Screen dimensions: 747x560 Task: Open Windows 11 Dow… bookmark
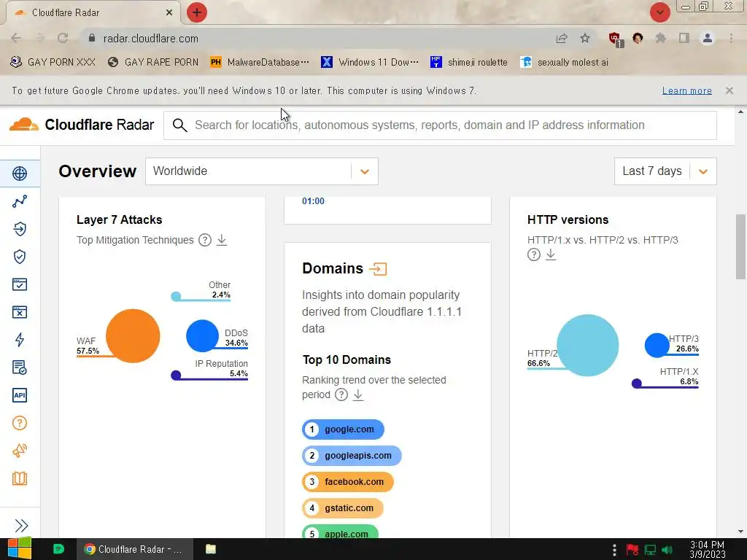click(370, 63)
